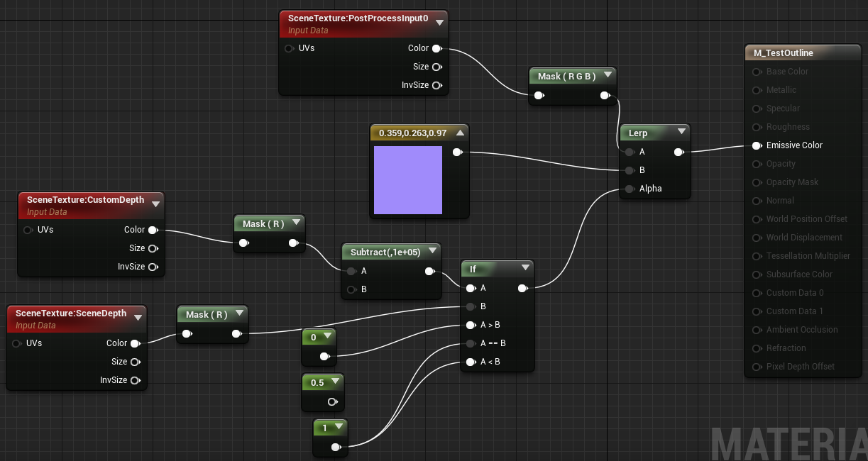
Task: Click the output pin of constant 0.5
Action: coord(332,401)
